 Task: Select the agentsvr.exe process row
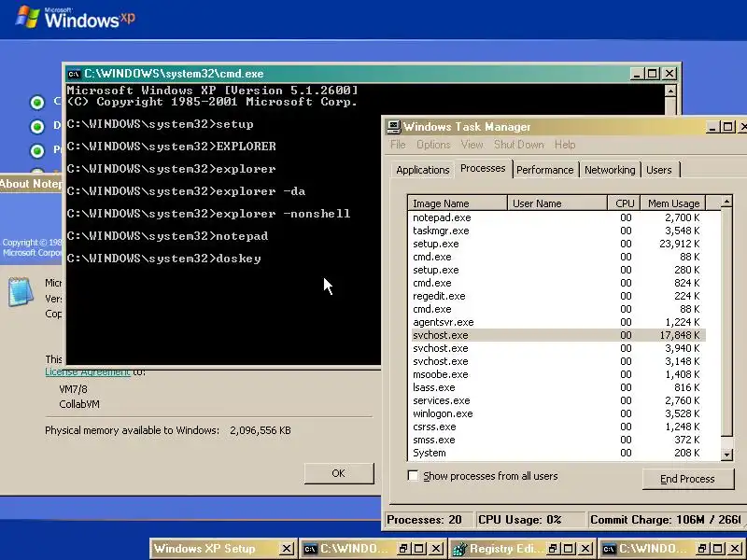pyautogui.click(x=557, y=322)
